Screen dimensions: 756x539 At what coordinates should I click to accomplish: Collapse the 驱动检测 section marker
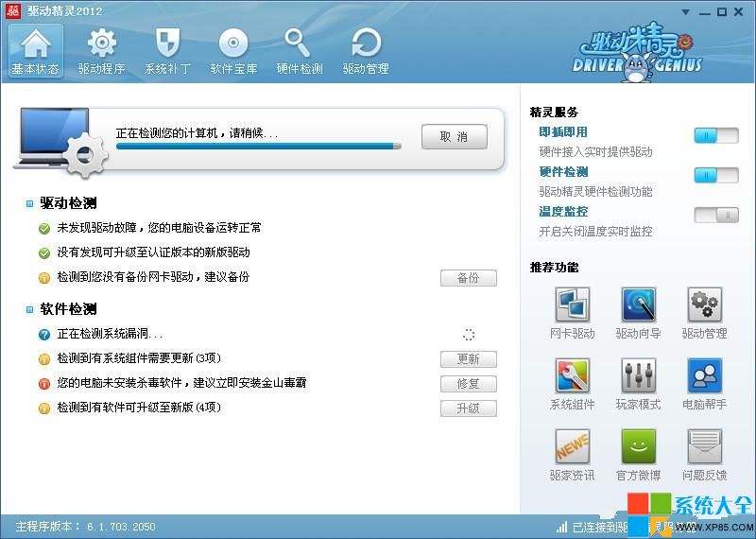coord(30,203)
